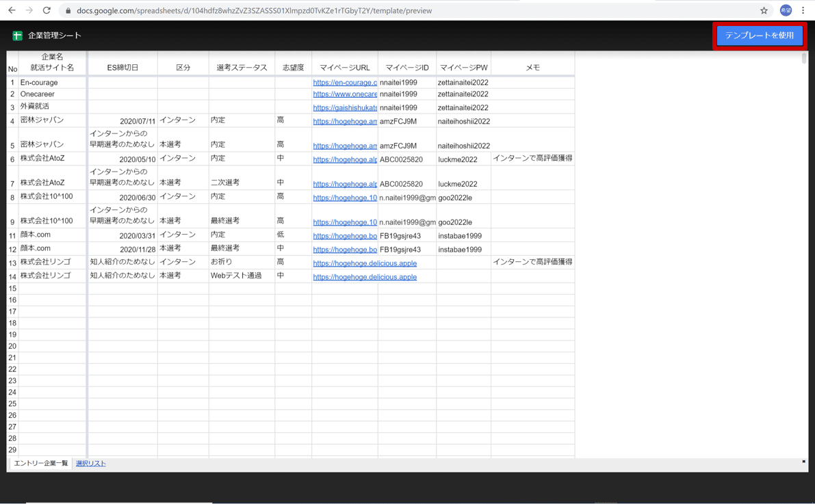Click the 外資就活 cell
This screenshot has width=815, height=504.
tap(52, 107)
